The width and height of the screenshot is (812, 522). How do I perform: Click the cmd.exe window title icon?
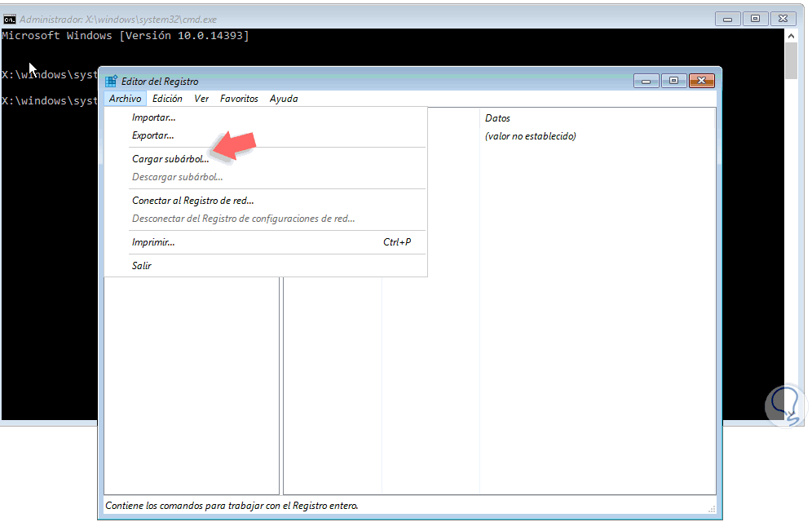tap(9, 20)
